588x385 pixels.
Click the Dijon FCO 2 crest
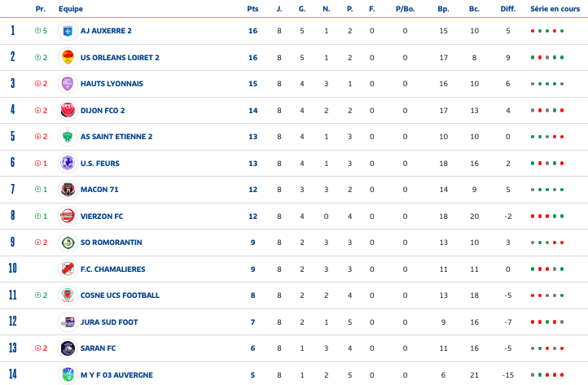[x=68, y=111]
